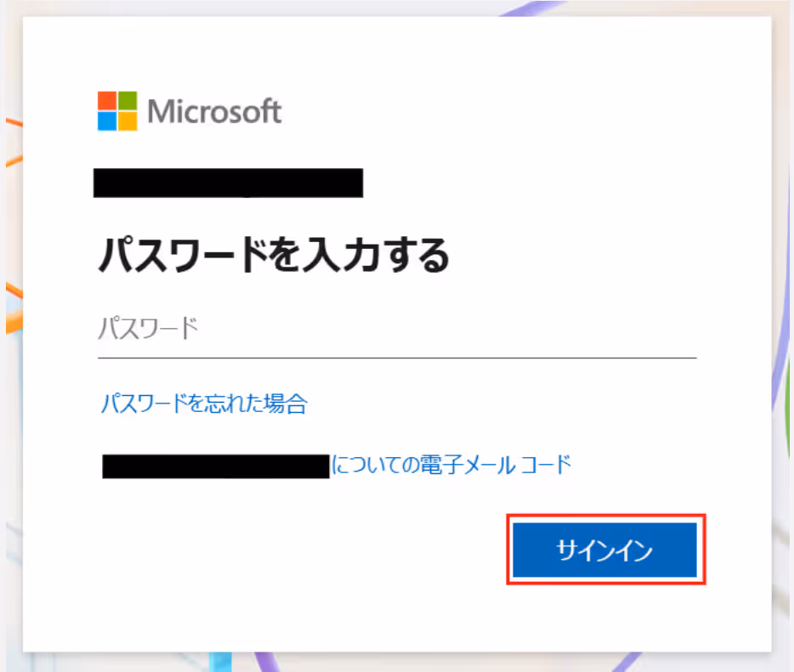Click the blue square of Microsoft logo
794x672 pixels.
pyautogui.click(x=107, y=121)
